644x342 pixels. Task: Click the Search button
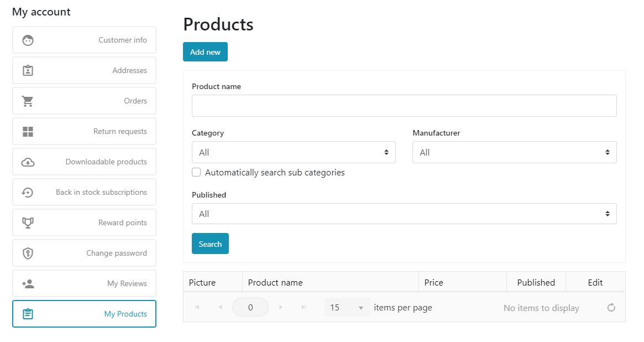210,243
